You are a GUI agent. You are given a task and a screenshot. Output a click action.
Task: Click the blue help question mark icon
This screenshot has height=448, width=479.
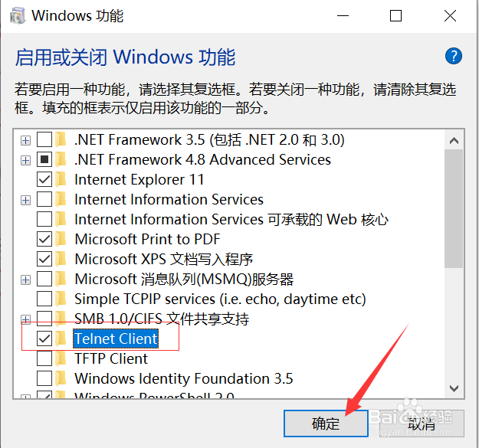pos(454,56)
